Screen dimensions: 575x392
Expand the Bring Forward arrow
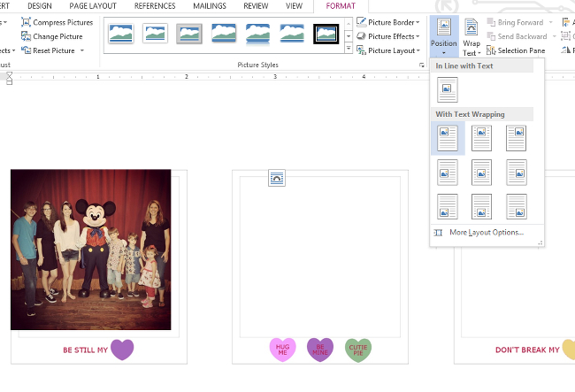tap(550, 22)
